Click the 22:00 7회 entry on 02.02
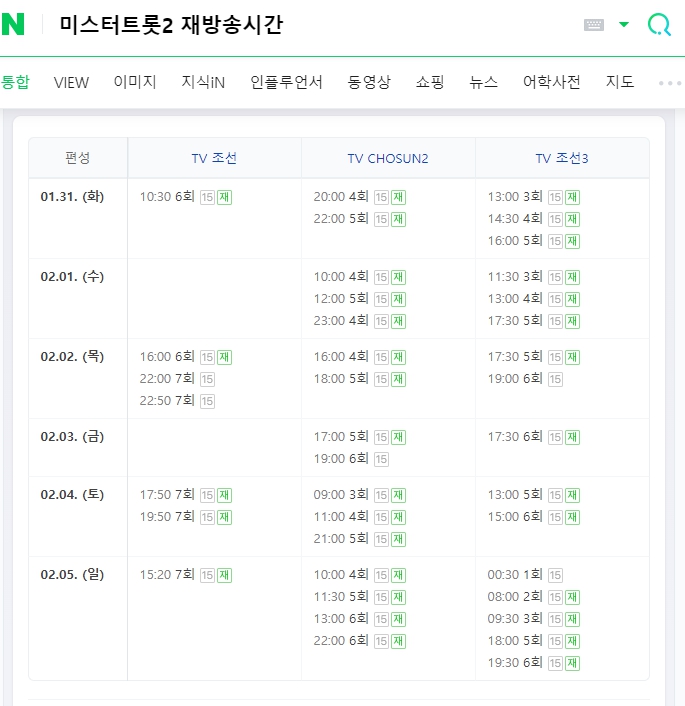Screen dimensions: 685x706 [x=167, y=379]
